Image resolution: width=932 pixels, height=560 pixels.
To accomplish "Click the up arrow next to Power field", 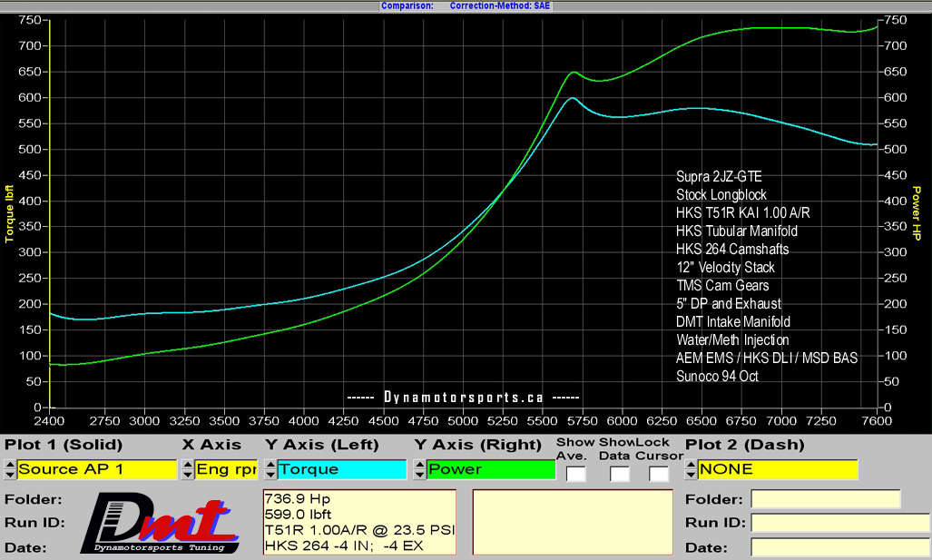I will [x=419, y=465].
